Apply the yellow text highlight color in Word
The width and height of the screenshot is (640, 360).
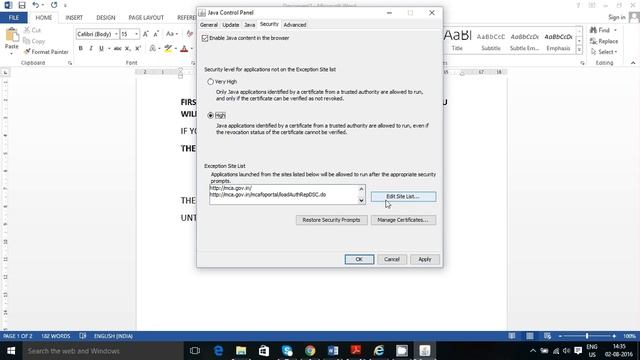coord(168,49)
